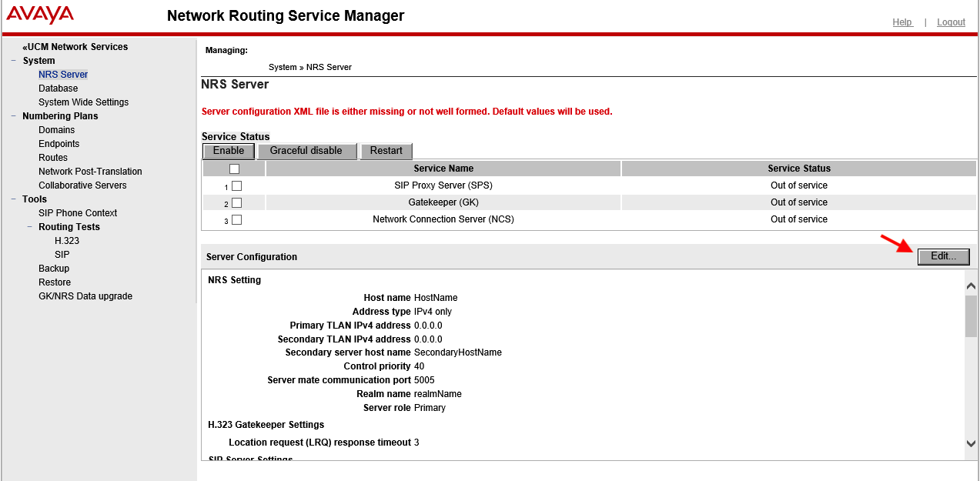The height and width of the screenshot is (481, 980).
Task: Click the Enable service button
Action: 229,151
